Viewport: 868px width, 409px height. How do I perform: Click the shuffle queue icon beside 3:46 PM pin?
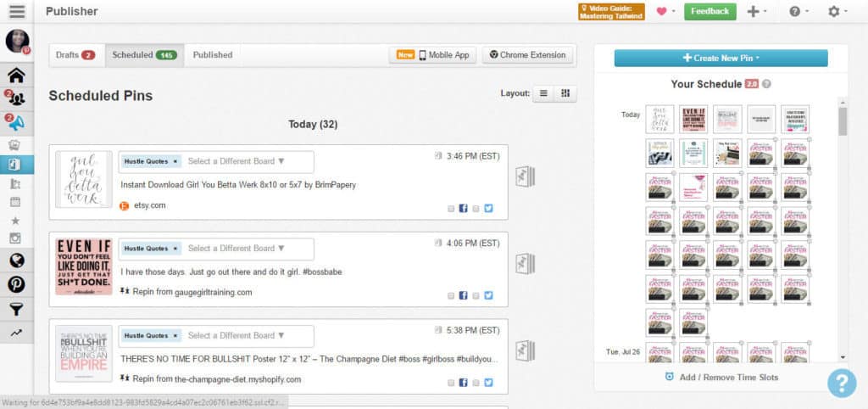pos(525,176)
